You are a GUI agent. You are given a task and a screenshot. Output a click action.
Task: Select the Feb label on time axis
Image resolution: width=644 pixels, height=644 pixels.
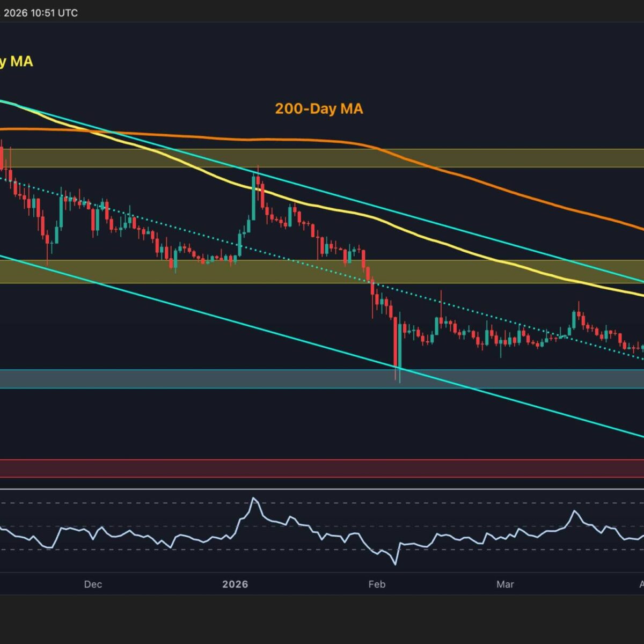pyautogui.click(x=377, y=584)
